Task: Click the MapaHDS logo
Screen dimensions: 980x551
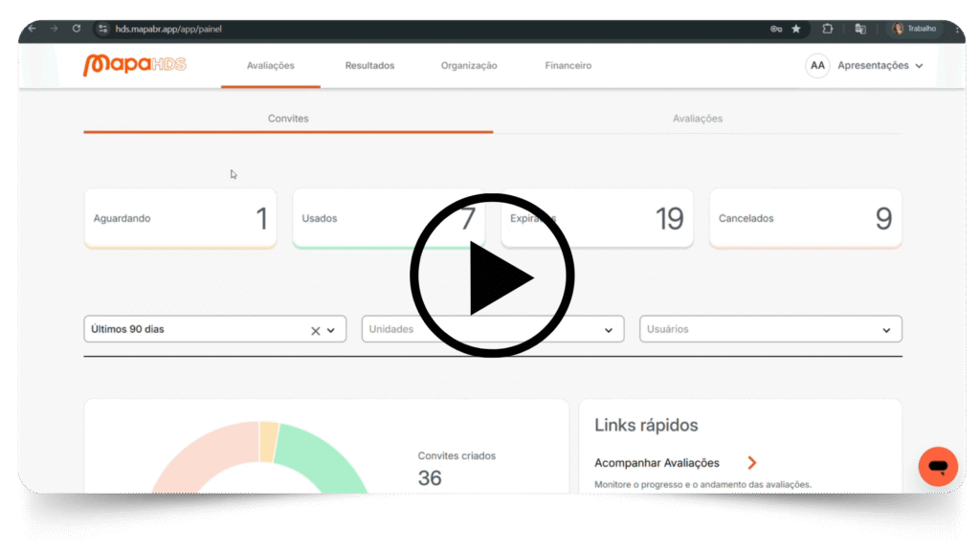Action: tap(135, 65)
